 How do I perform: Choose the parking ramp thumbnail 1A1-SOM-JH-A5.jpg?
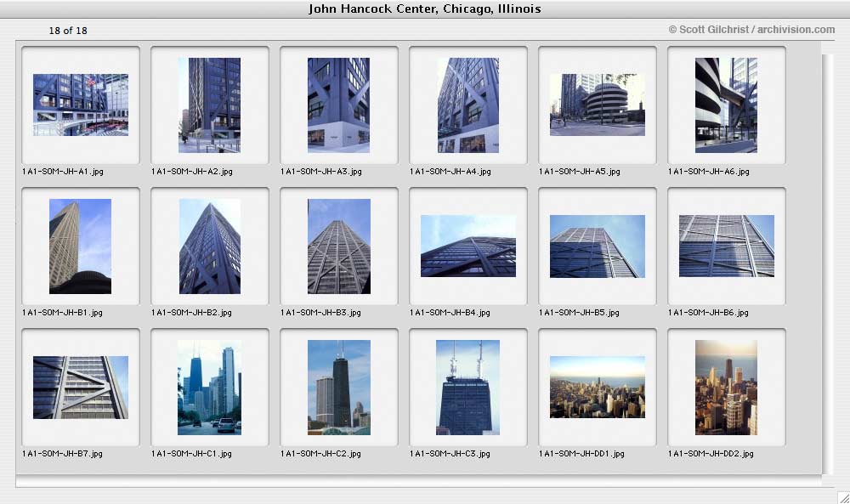pos(598,105)
